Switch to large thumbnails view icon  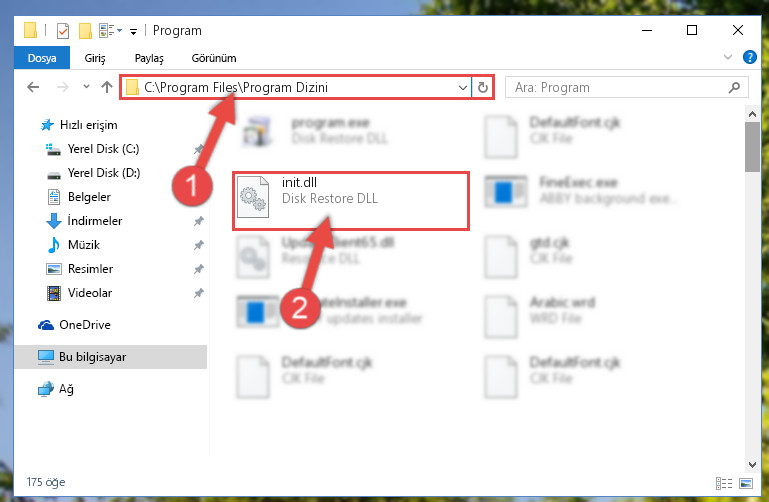point(745,483)
